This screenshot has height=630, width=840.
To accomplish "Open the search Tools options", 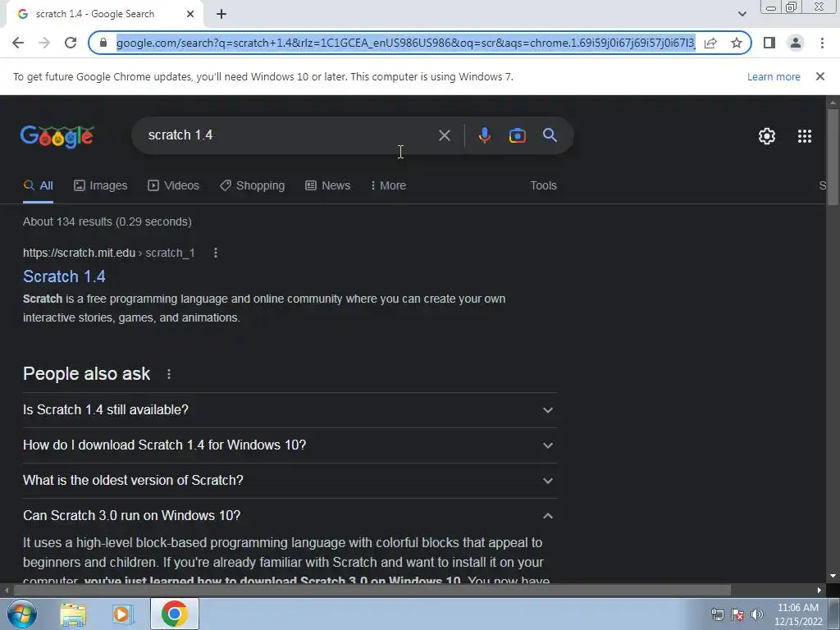I will 543,186.
